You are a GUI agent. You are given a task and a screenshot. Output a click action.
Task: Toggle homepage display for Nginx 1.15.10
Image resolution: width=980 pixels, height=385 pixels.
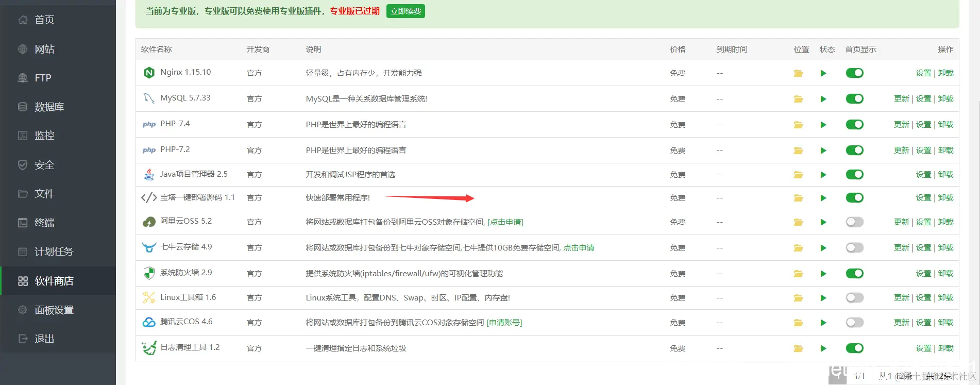pos(855,73)
